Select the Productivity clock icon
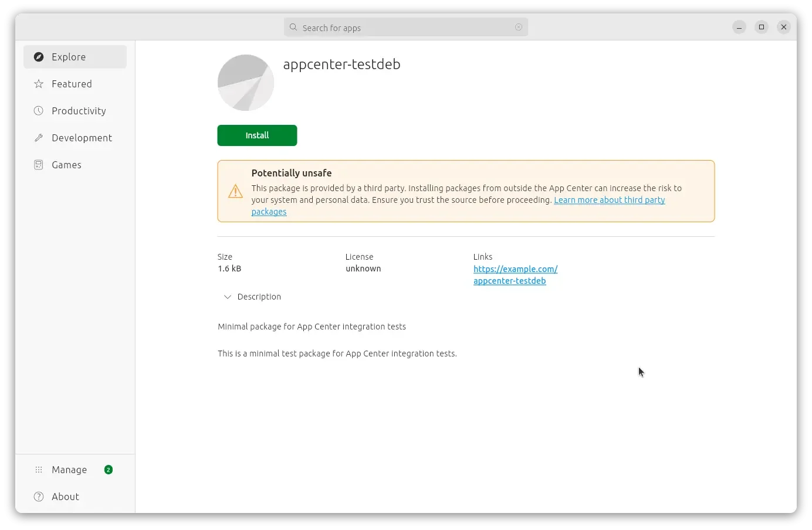Viewport: 812px width, 530px height. 39,111
